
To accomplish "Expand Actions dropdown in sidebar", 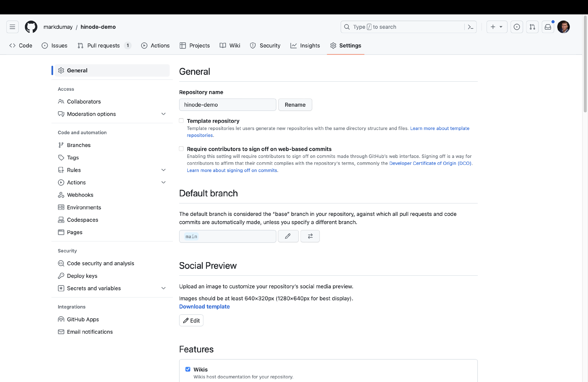I will pos(163,182).
